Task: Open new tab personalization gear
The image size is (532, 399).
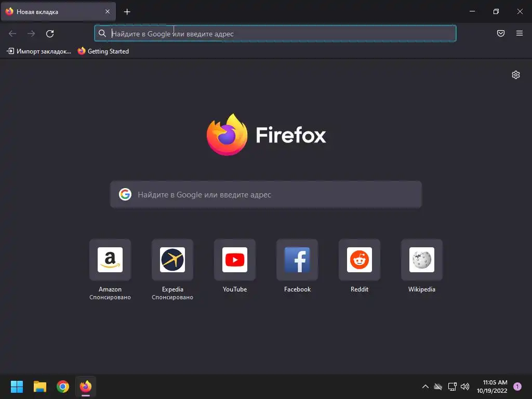Action: tap(516, 75)
